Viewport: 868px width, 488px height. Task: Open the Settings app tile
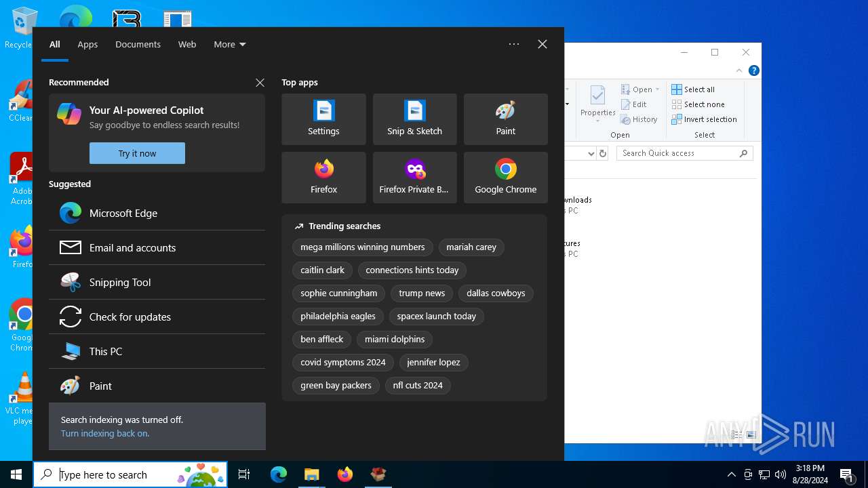323,119
